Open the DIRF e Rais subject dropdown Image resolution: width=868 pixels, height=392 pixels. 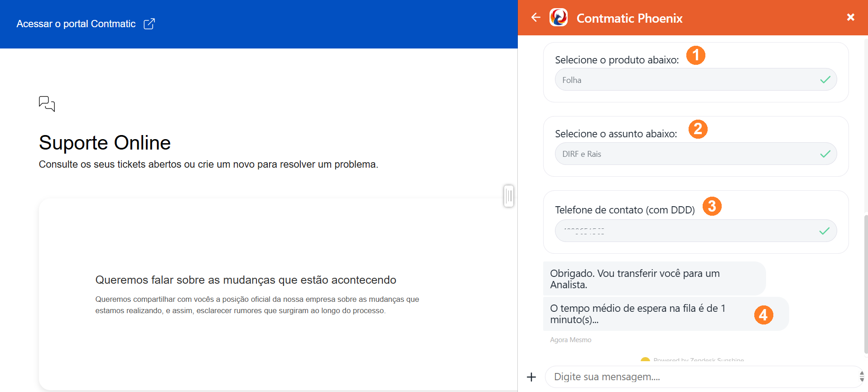(x=695, y=154)
